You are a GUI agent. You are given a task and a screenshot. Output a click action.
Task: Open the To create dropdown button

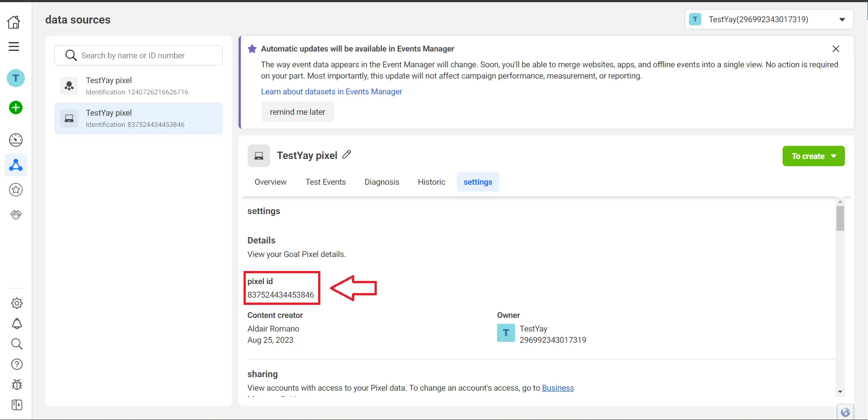pyautogui.click(x=813, y=156)
